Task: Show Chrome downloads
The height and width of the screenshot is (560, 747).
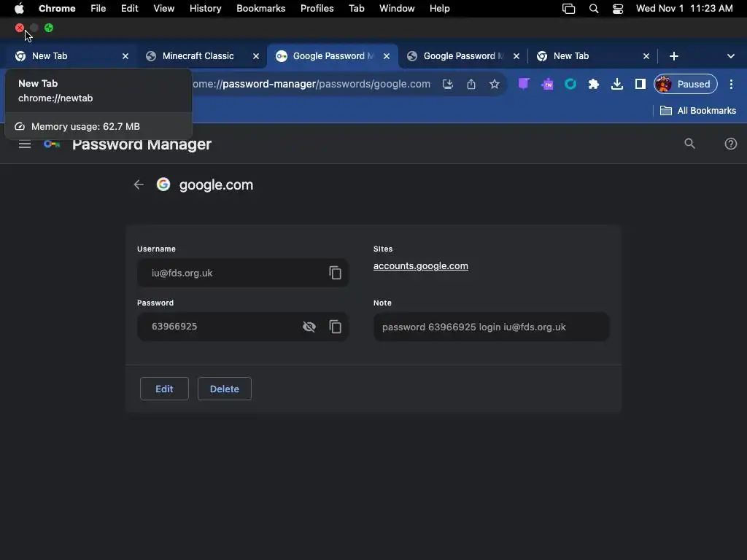Action: (x=617, y=85)
